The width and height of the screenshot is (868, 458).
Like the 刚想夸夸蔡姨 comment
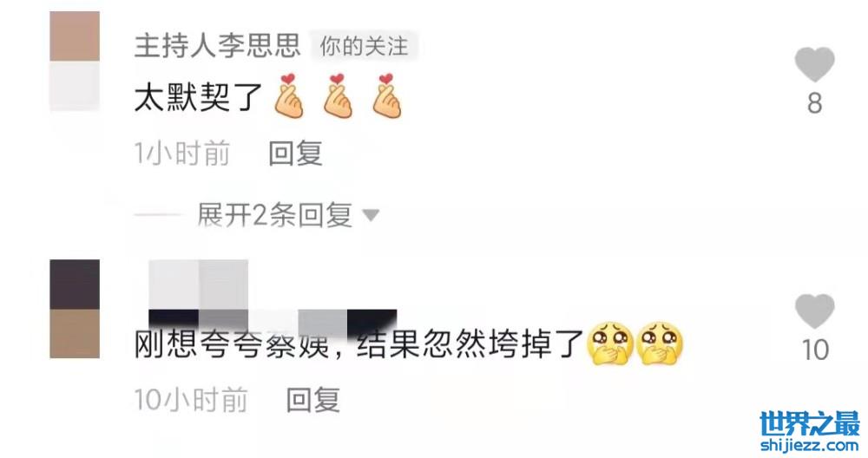tap(814, 311)
